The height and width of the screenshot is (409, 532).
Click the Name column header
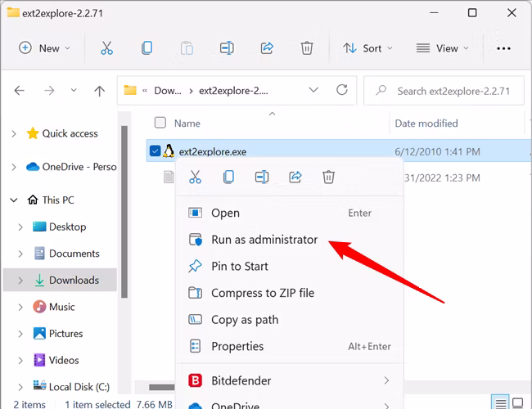click(x=187, y=123)
